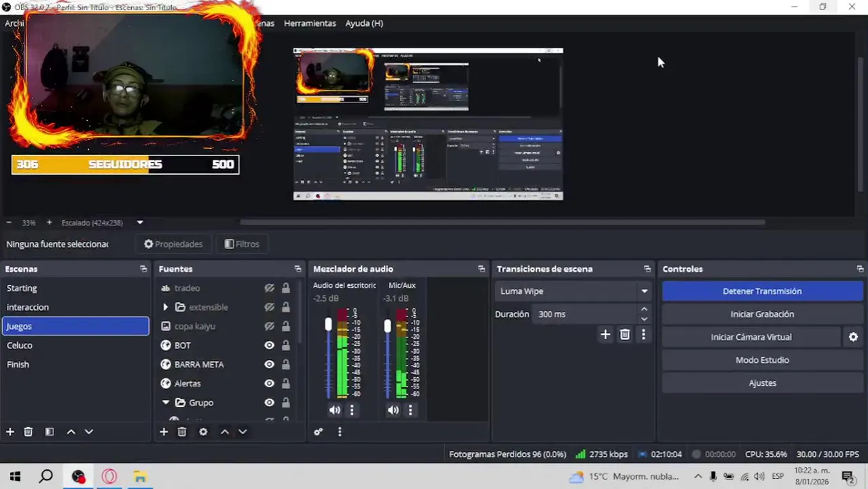
Task: Decrease transition duration stepper
Action: pos(644,319)
